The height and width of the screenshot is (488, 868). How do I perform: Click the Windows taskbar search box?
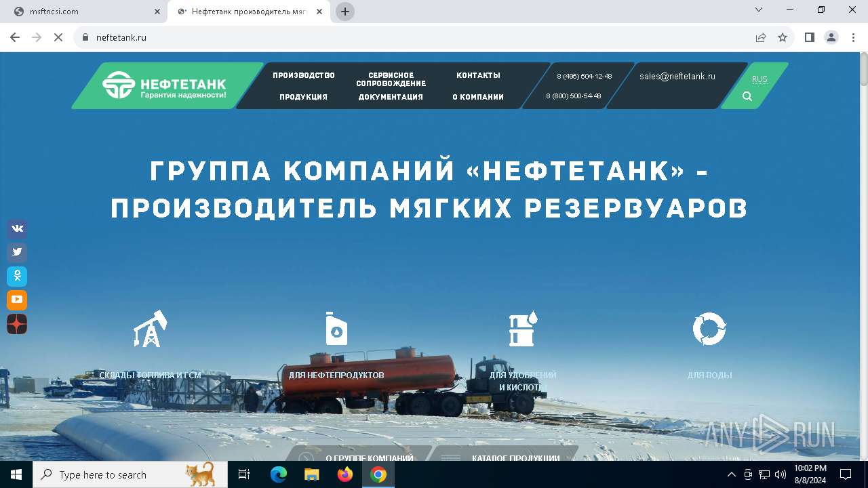coord(130,474)
